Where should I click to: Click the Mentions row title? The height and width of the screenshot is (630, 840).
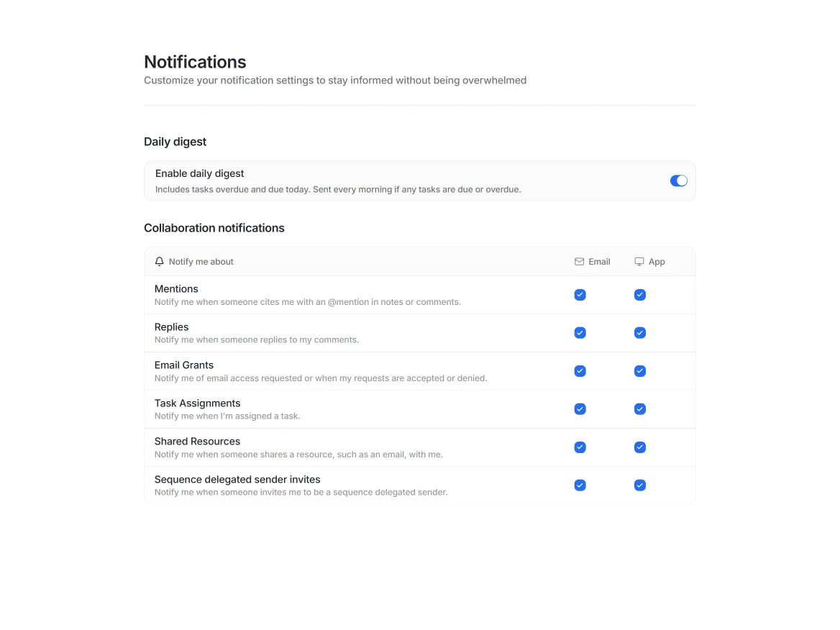point(176,289)
